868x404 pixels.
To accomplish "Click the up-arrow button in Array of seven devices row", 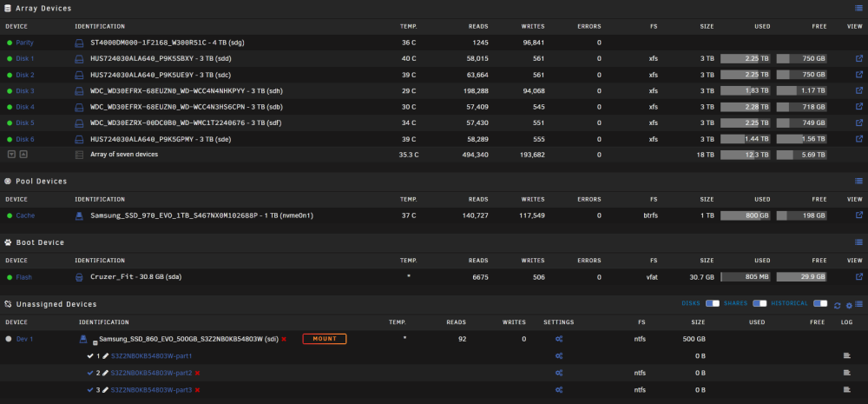I will point(23,155).
